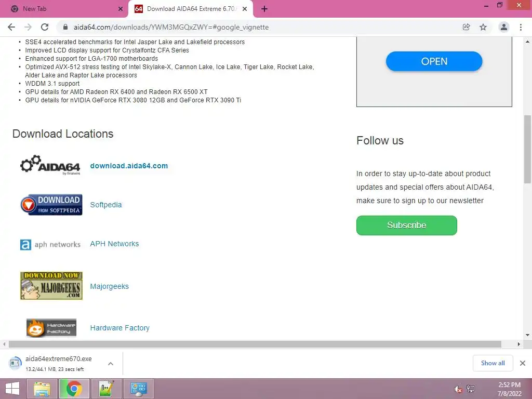Image resolution: width=532 pixels, height=399 pixels.
Task: Click the horizontal scrollbar right arrow
Action: (519, 344)
